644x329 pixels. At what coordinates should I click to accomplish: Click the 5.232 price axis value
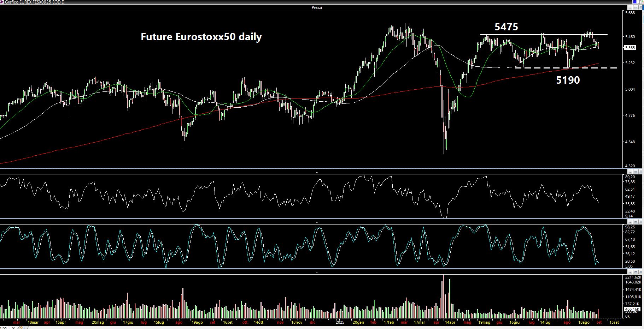coord(630,63)
